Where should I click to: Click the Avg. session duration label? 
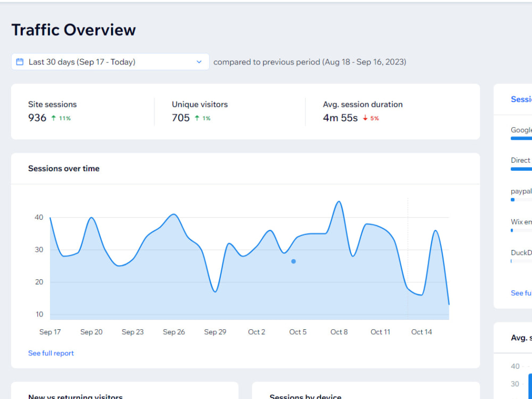tap(363, 104)
